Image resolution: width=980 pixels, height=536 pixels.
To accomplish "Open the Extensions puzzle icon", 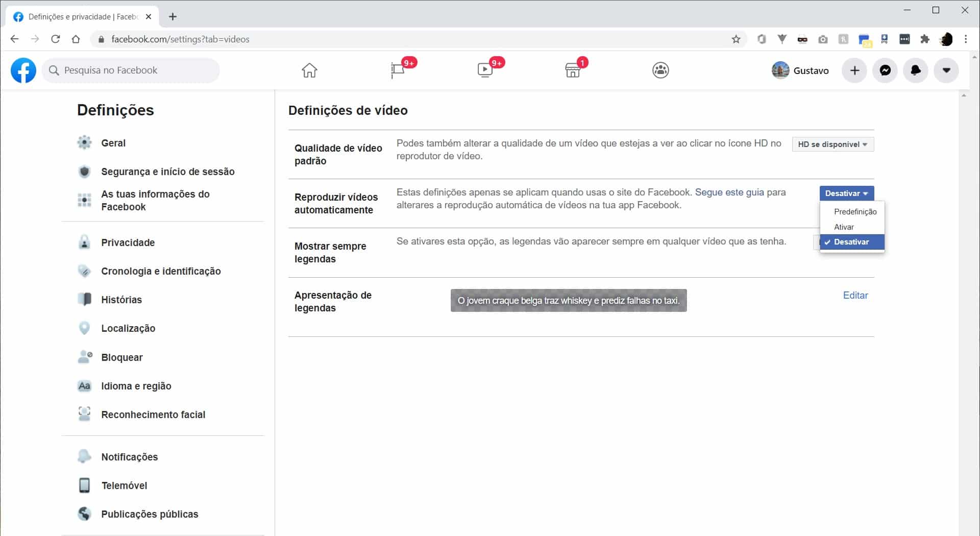I will coord(925,39).
